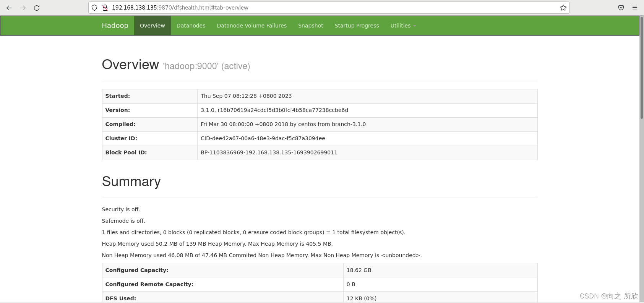Click the 'Security is off.' line

point(121,209)
